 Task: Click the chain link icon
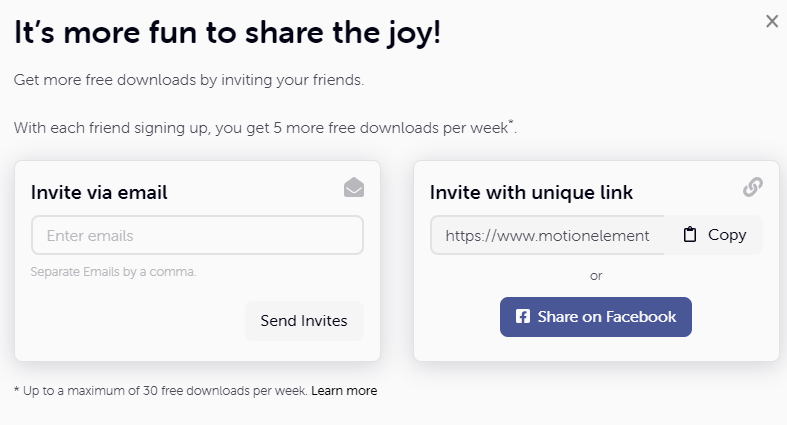pos(753,187)
